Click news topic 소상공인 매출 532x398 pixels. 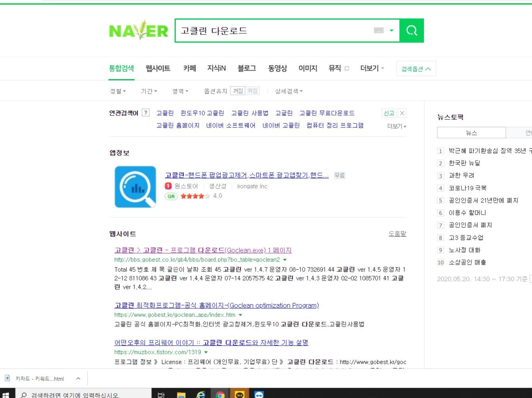tap(467, 262)
